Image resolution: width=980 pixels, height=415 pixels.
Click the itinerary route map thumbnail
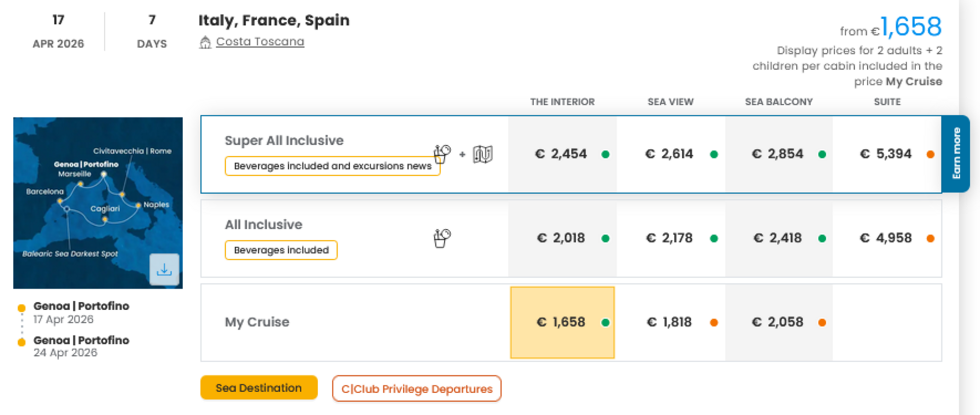coord(88,197)
